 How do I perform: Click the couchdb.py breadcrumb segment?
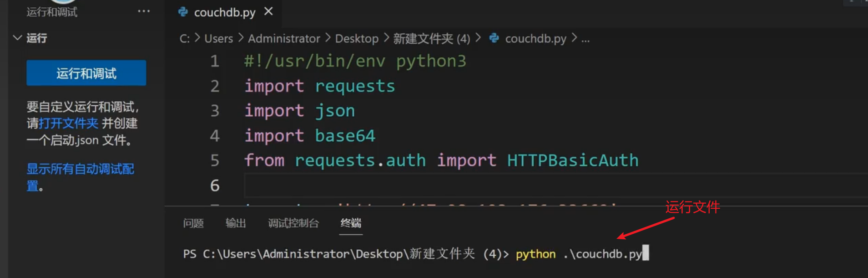point(535,39)
